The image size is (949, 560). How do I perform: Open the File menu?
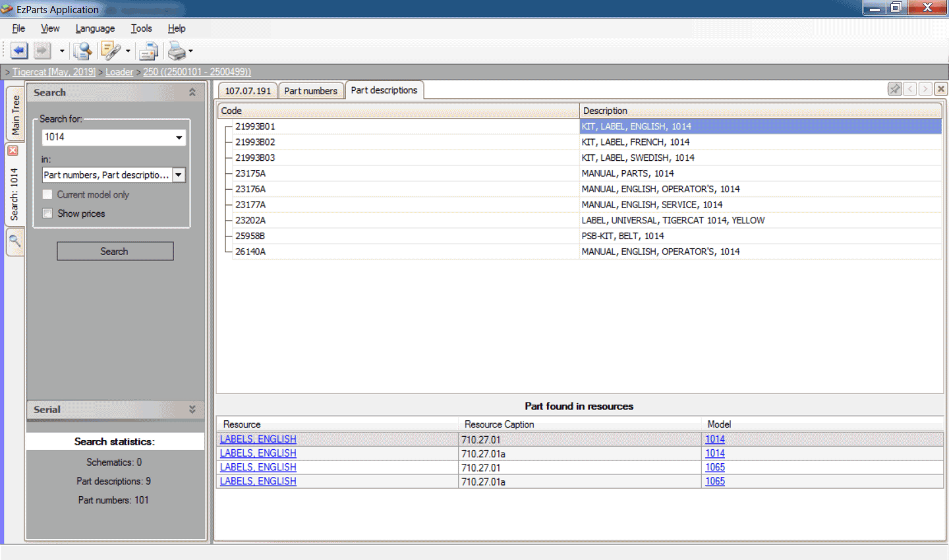[x=18, y=28]
